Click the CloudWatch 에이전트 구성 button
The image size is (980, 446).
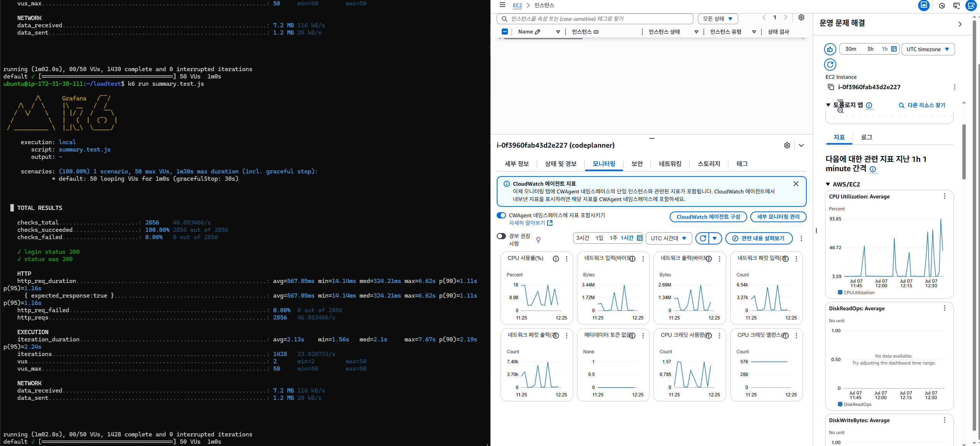[x=708, y=217]
